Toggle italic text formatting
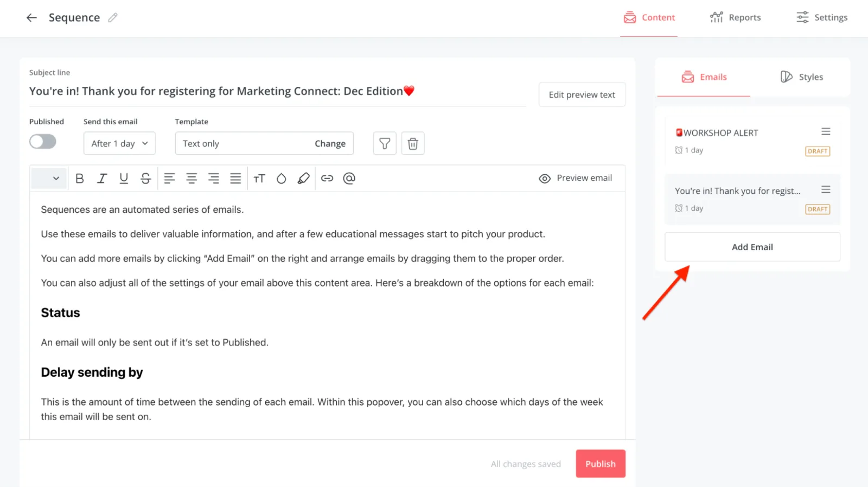The width and height of the screenshot is (868, 487). (101, 179)
